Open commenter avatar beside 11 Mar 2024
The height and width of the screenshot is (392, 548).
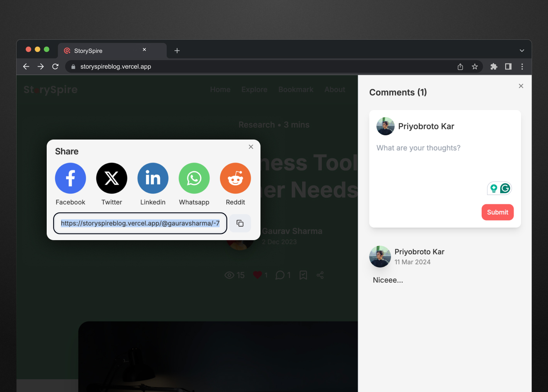point(380,257)
